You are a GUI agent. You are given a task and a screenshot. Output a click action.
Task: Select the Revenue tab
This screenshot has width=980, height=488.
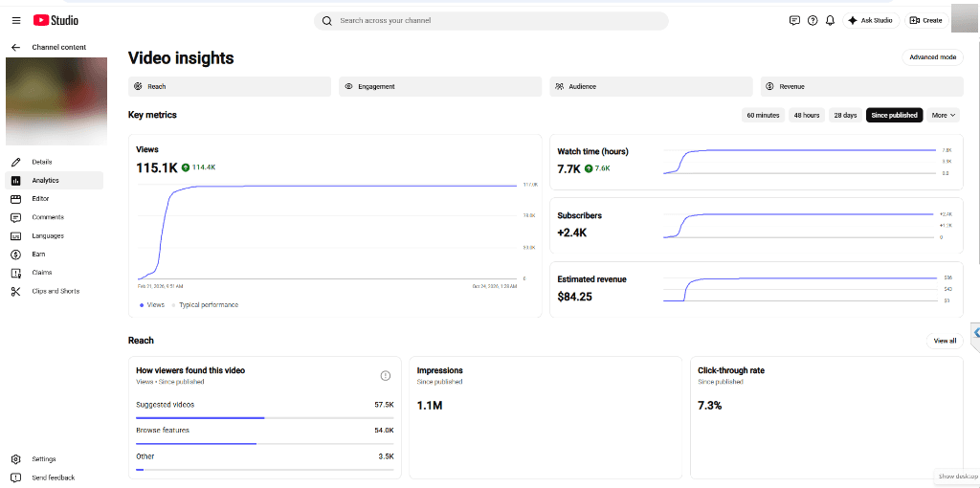point(862,87)
